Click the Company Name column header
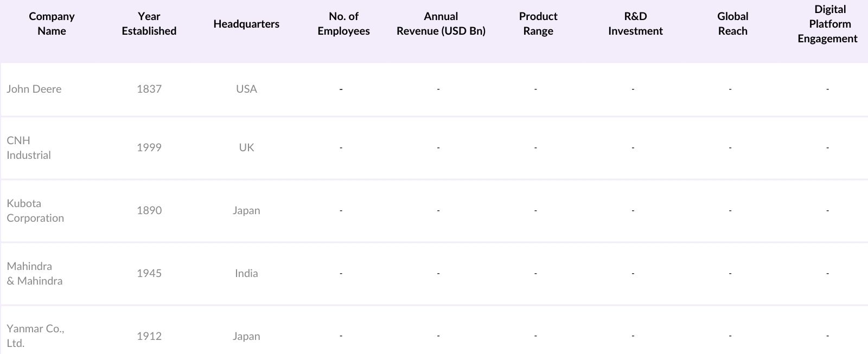The width and height of the screenshot is (868, 354). [x=52, y=24]
